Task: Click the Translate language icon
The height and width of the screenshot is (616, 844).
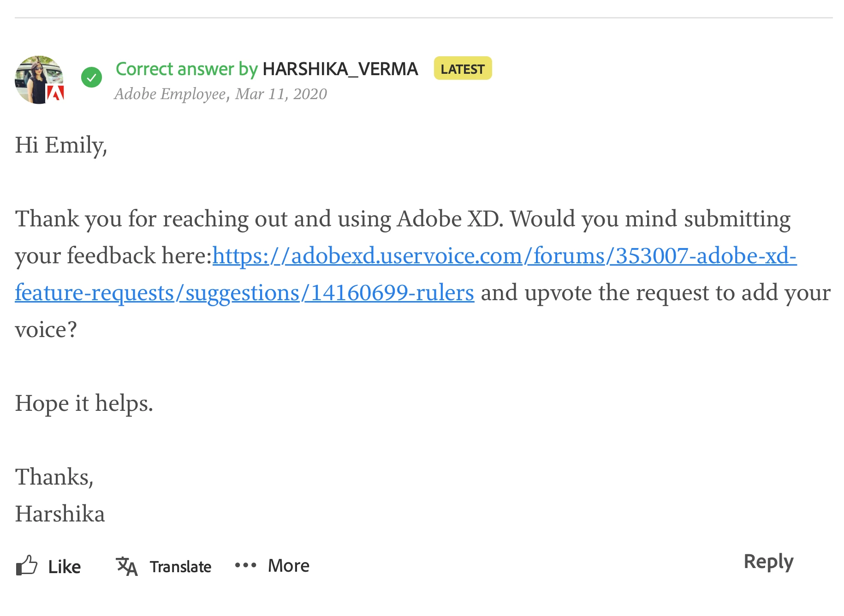Action: (x=126, y=566)
